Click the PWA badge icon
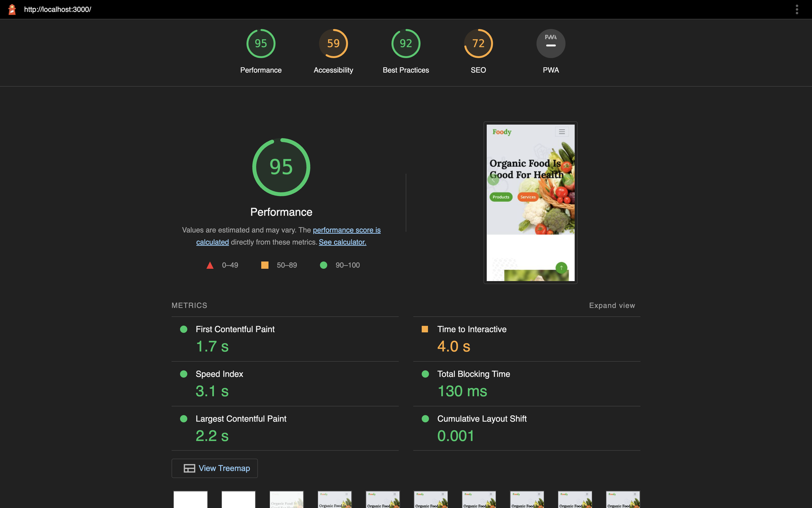The width and height of the screenshot is (812, 508). [551, 44]
